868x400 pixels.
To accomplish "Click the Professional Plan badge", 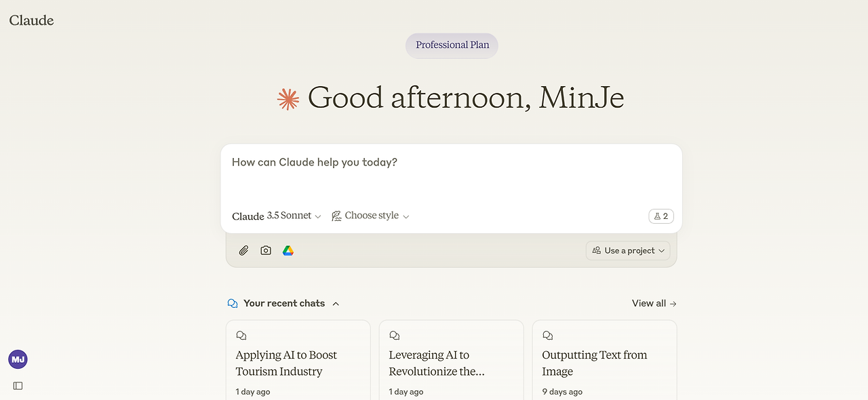I will 452,45.
